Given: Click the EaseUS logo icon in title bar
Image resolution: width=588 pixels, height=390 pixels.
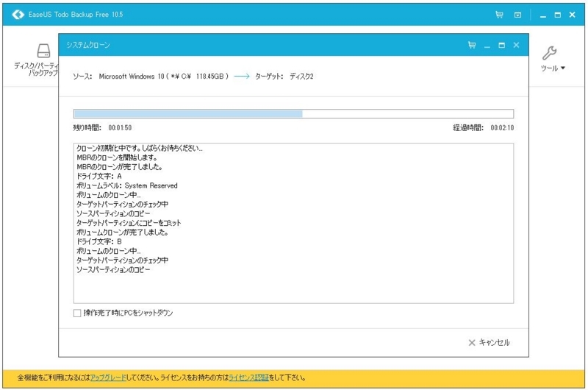Looking at the screenshot, I should click(18, 14).
